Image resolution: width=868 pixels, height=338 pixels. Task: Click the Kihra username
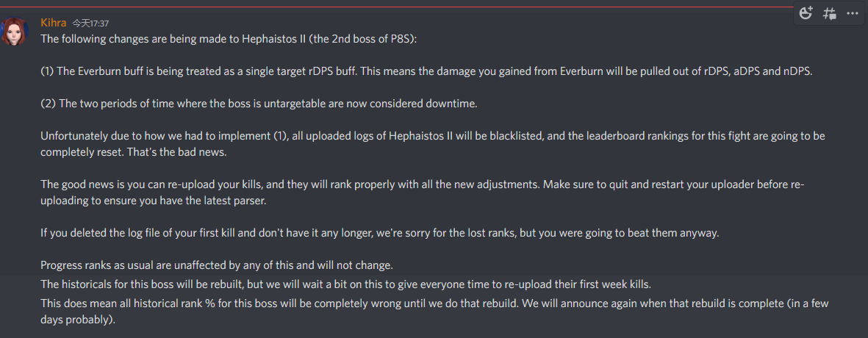[53, 23]
